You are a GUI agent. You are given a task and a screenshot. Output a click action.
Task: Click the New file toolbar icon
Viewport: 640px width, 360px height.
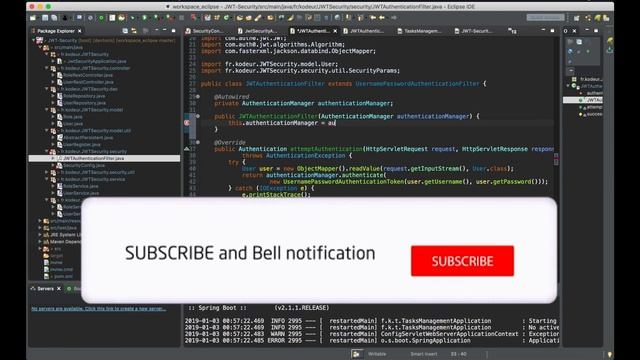click(x=33, y=18)
